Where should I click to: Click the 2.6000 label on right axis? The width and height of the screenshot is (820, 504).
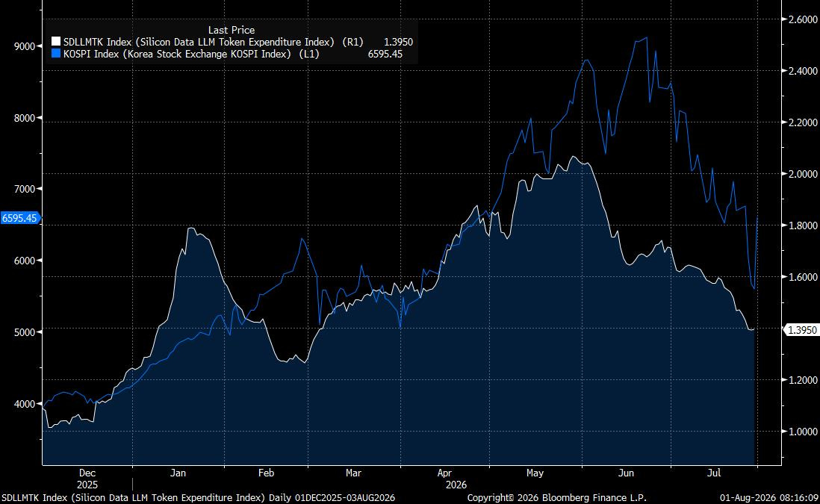pos(802,19)
